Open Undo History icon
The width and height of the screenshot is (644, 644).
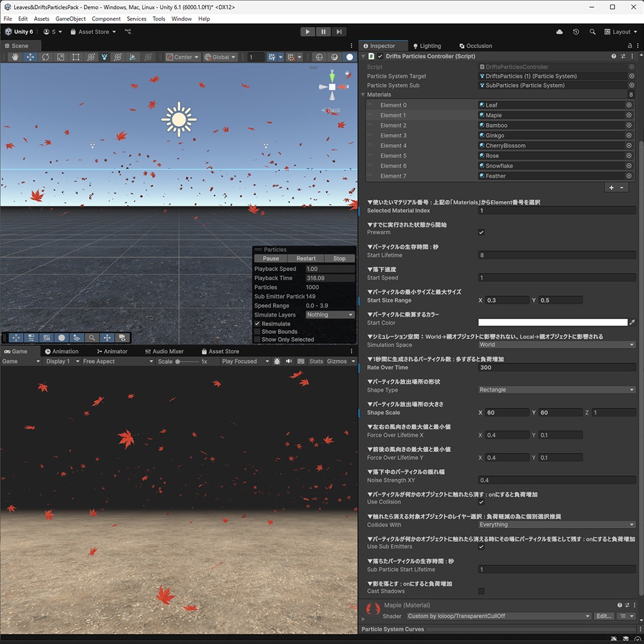[x=576, y=31]
